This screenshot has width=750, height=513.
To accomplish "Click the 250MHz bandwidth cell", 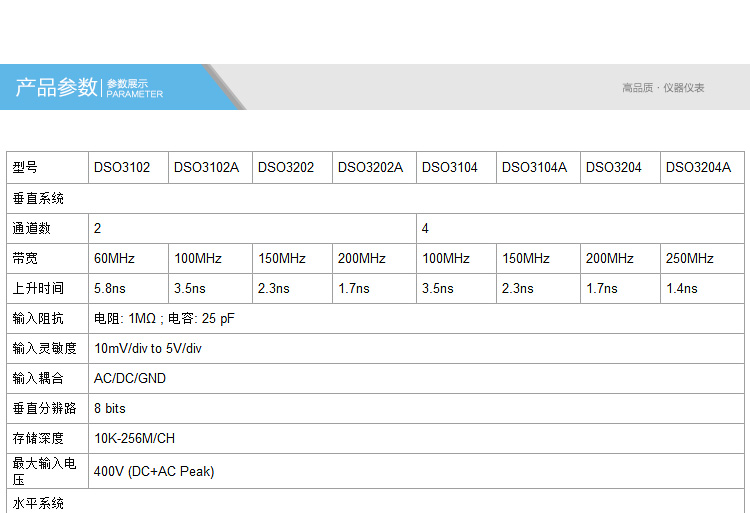I will click(690, 259).
